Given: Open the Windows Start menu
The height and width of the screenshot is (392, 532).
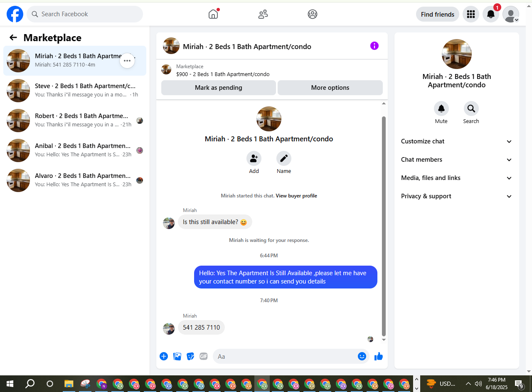Looking at the screenshot, I should (x=10, y=384).
